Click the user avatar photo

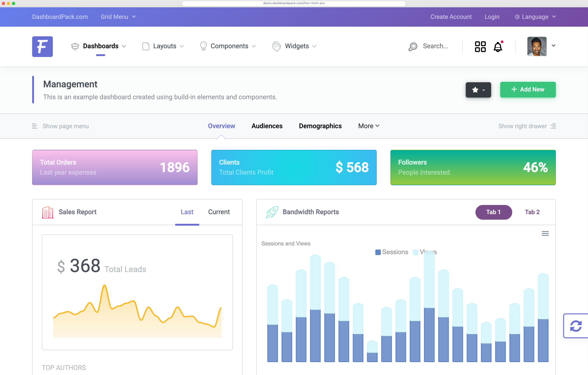click(x=537, y=46)
